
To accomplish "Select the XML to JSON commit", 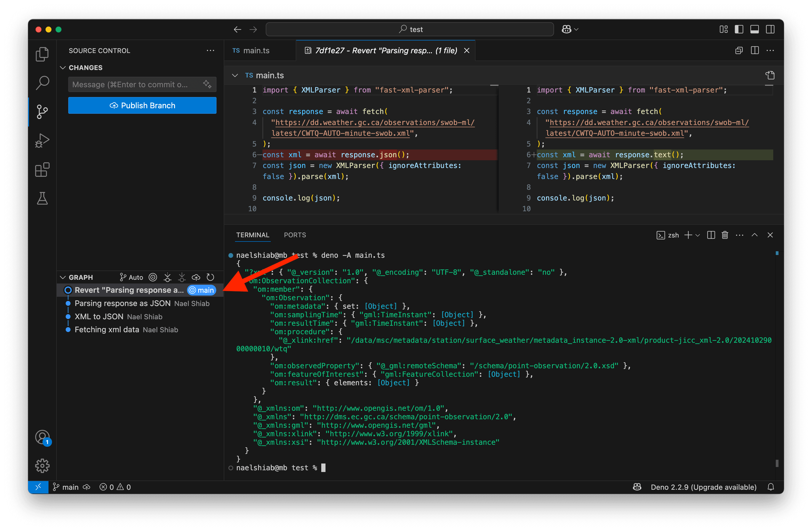I will tap(140, 317).
